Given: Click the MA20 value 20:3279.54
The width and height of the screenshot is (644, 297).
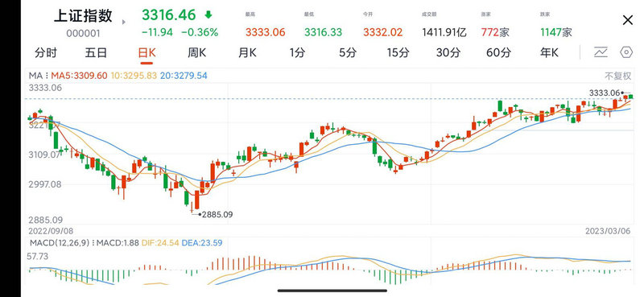Looking at the screenshot, I should 184,76.
